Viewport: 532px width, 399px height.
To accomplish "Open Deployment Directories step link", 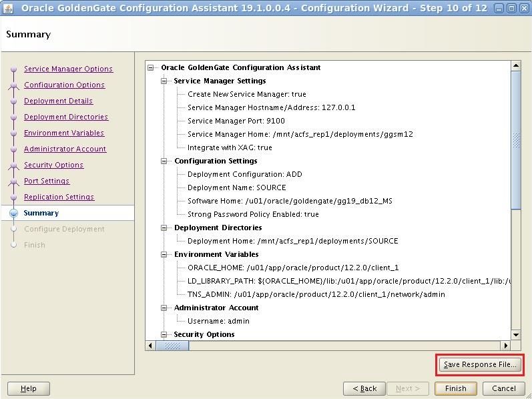I will 66,117.
